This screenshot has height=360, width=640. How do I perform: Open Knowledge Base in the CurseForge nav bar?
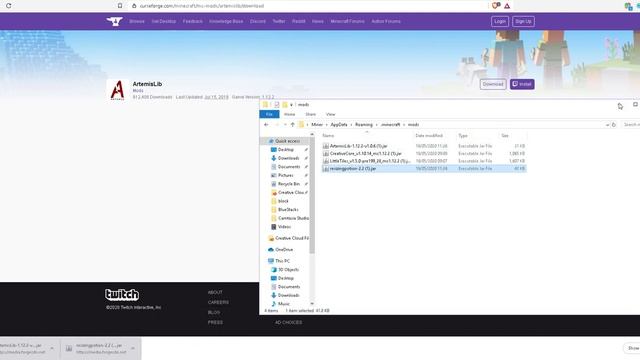226,21
